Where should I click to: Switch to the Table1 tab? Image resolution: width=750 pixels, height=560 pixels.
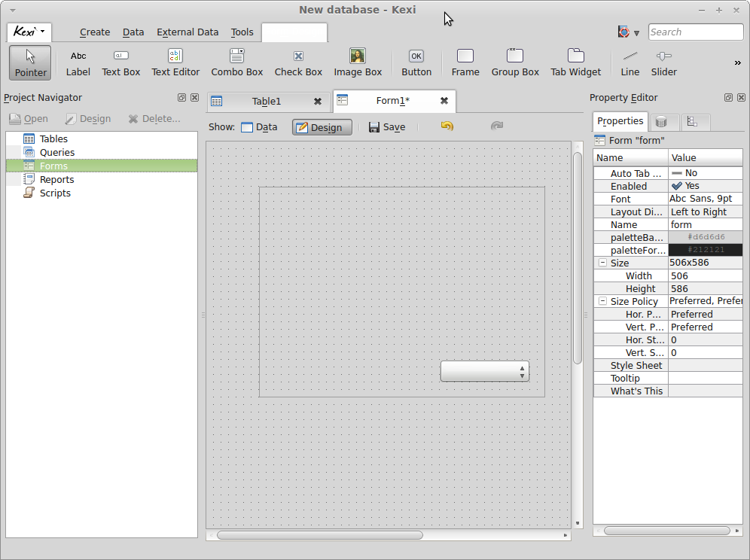[266, 102]
